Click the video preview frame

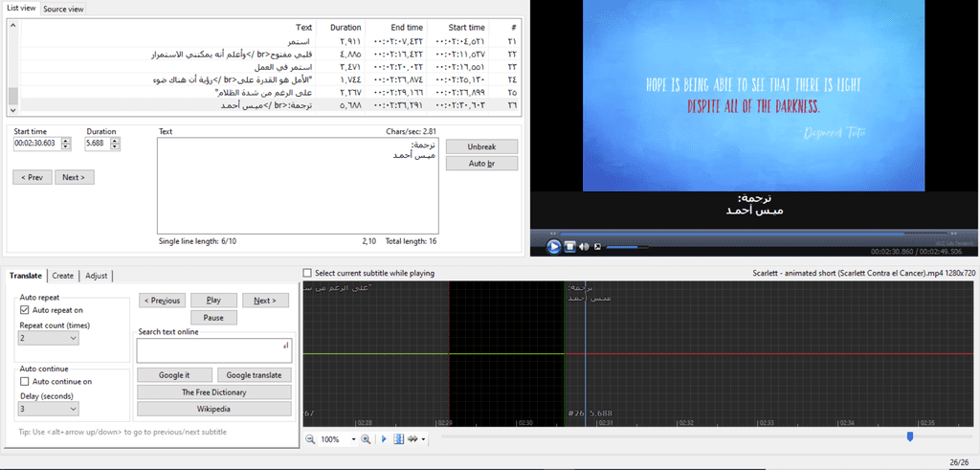point(753,96)
